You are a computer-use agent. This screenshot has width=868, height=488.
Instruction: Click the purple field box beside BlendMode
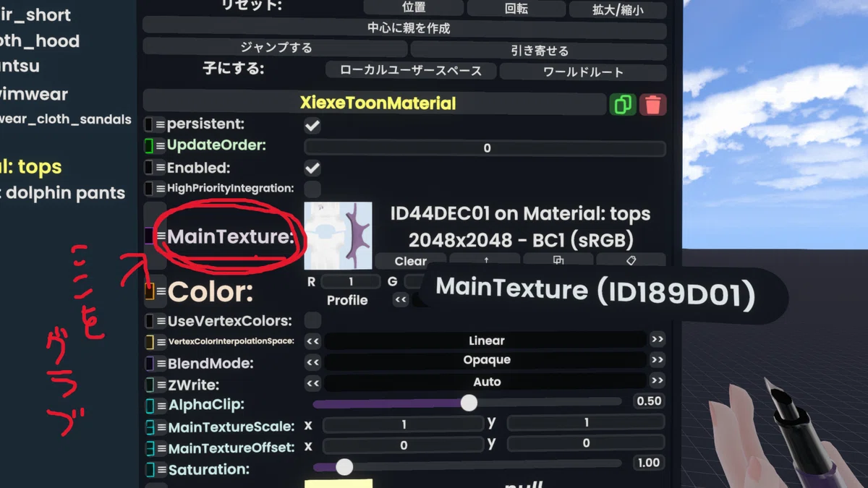[149, 364]
